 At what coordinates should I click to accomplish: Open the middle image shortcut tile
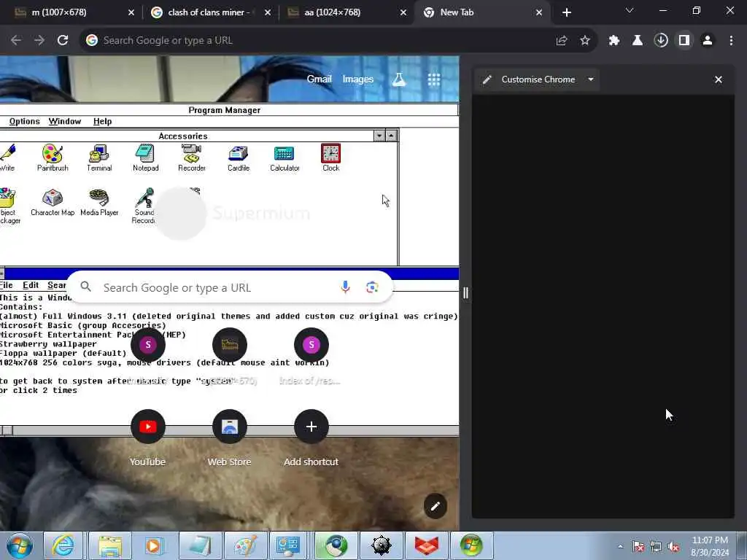229,345
